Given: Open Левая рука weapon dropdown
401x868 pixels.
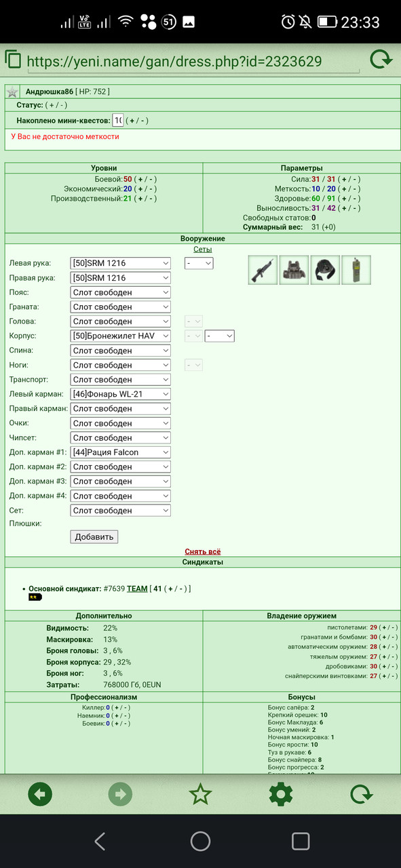Looking at the screenshot, I should tap(120, 263).
